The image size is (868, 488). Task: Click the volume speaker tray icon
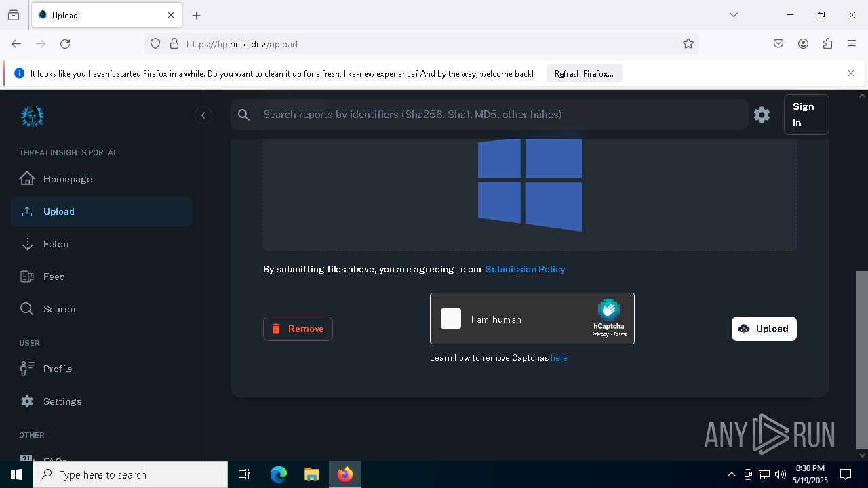click(x=781, y=474)
